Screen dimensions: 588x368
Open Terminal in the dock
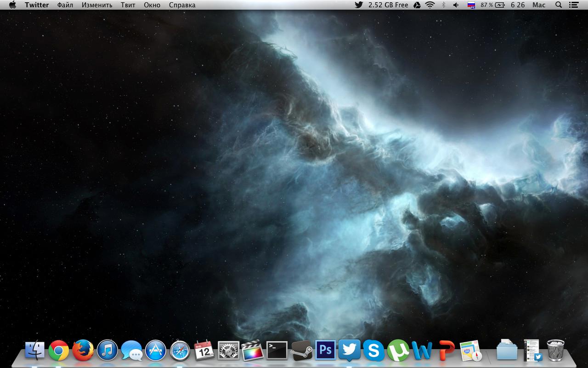(x=277, y=351)
